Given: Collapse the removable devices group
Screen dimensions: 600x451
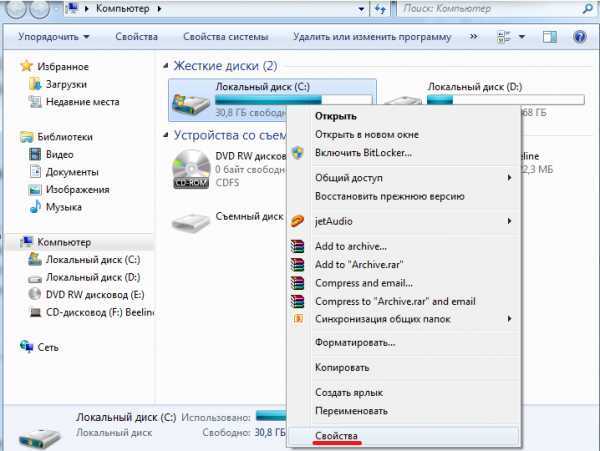Looking at the screenshot, I should [166, 135].
